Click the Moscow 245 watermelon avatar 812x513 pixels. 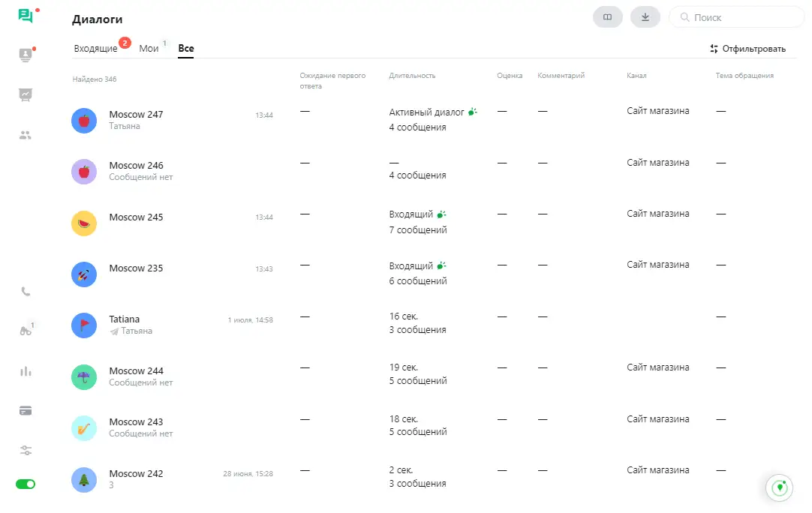84,223
